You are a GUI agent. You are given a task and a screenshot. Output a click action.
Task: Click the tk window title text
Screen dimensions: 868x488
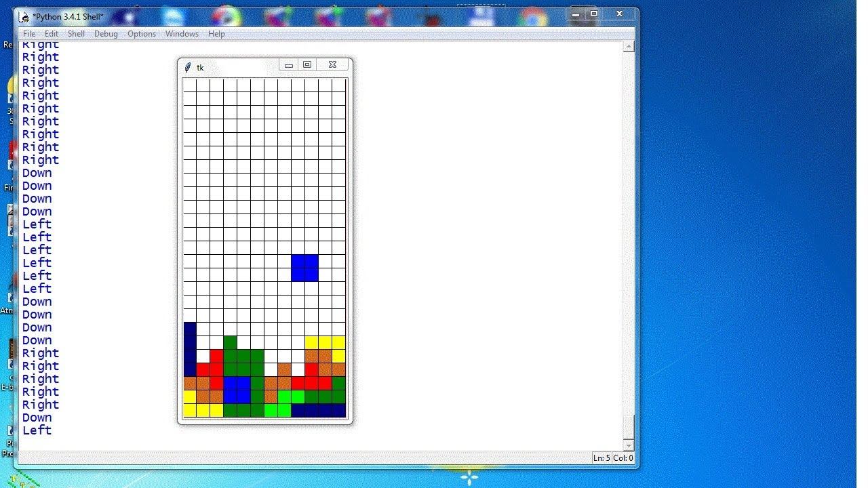coord(200,68)
